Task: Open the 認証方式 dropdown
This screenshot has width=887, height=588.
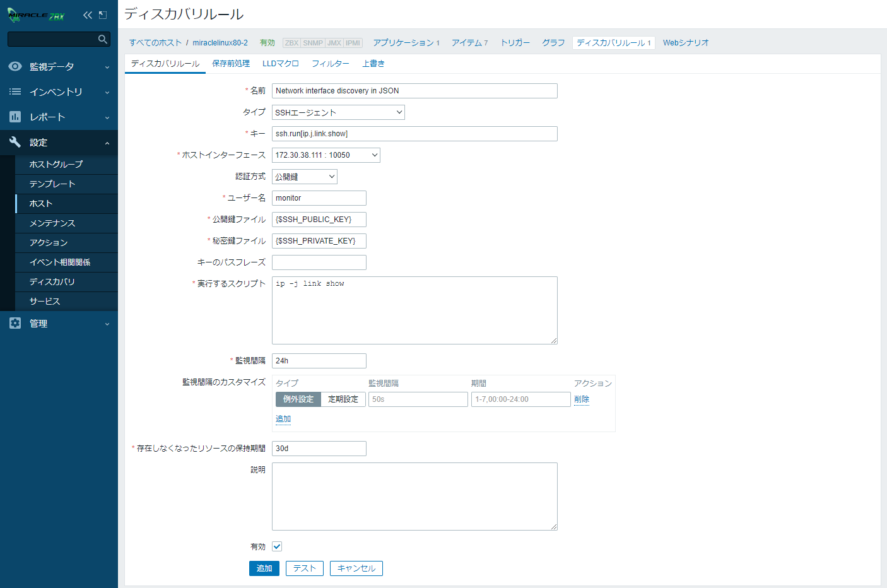Action: [x=304, y=177]
